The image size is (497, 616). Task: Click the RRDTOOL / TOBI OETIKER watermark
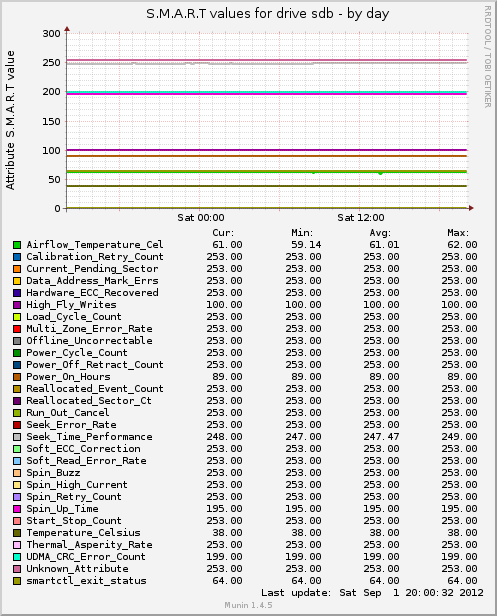point(488,57)
